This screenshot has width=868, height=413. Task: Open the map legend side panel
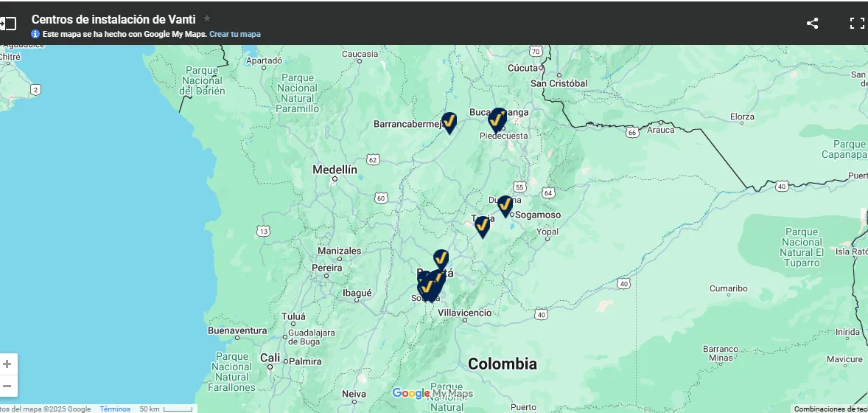(x=8, y=24)
